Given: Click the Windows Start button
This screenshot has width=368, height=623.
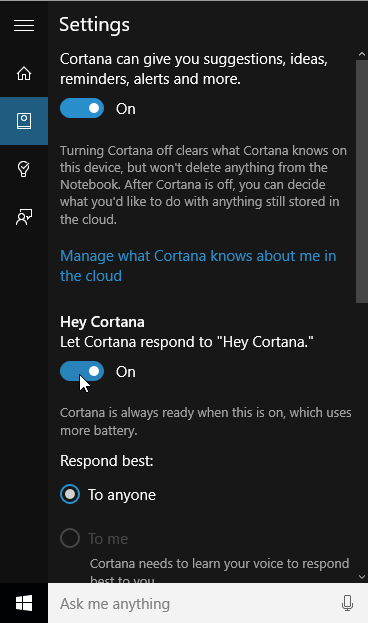Looking at the screenshot, I should tap(24, 603).
